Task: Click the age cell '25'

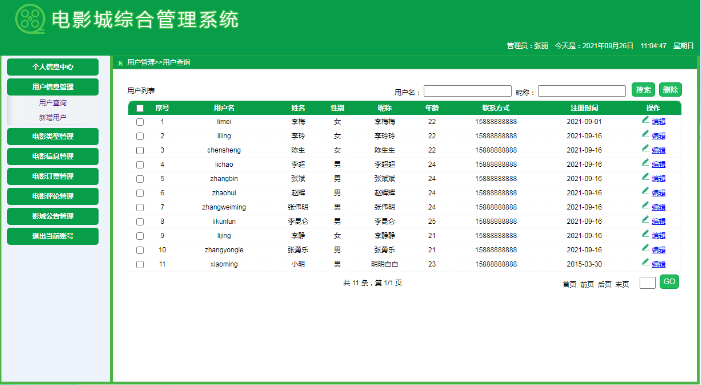Action: click(x=432, y=222)
